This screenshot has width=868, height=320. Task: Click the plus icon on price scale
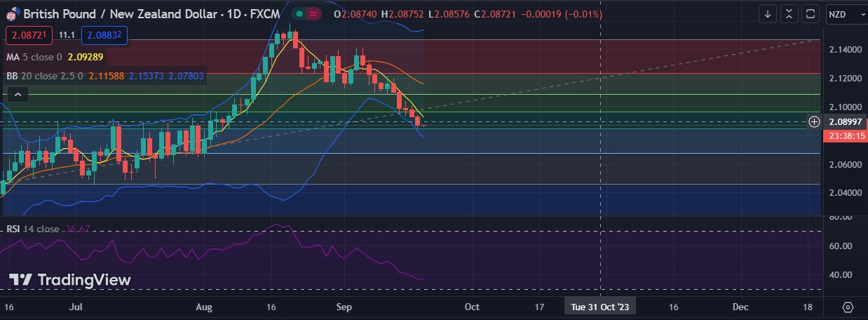(814, 121)
